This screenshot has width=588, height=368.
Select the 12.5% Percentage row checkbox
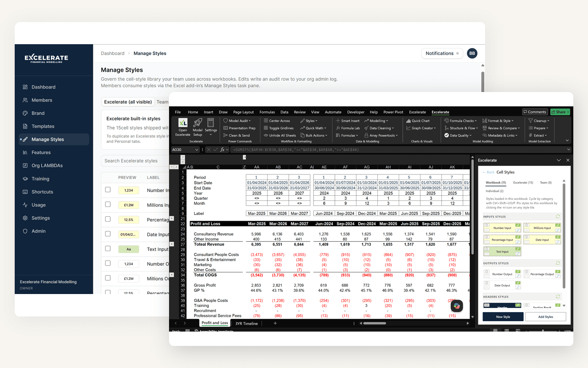coord(108,219)
